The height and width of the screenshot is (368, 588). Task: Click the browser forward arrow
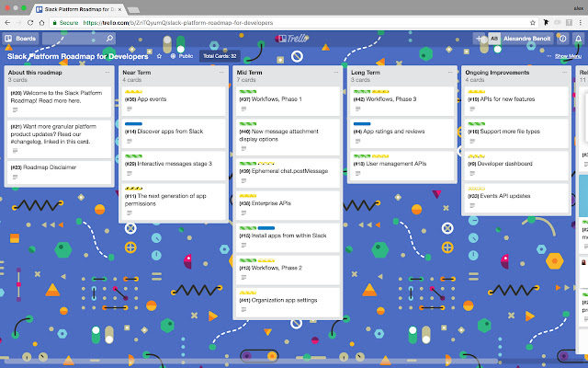pos(18,22)
